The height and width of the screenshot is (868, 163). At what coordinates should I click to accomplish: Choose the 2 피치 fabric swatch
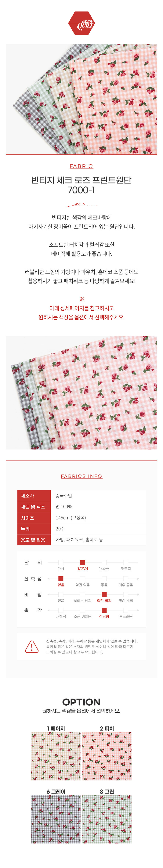107,756
